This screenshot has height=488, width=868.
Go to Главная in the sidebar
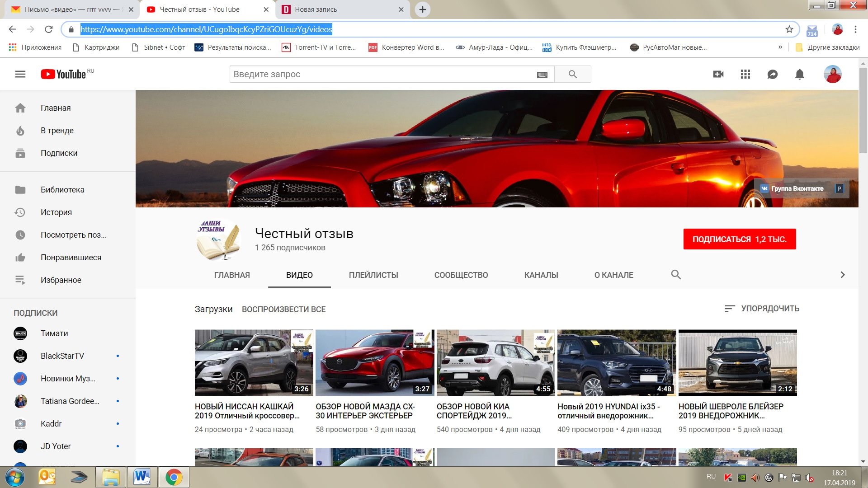click(x=68, y=108)
